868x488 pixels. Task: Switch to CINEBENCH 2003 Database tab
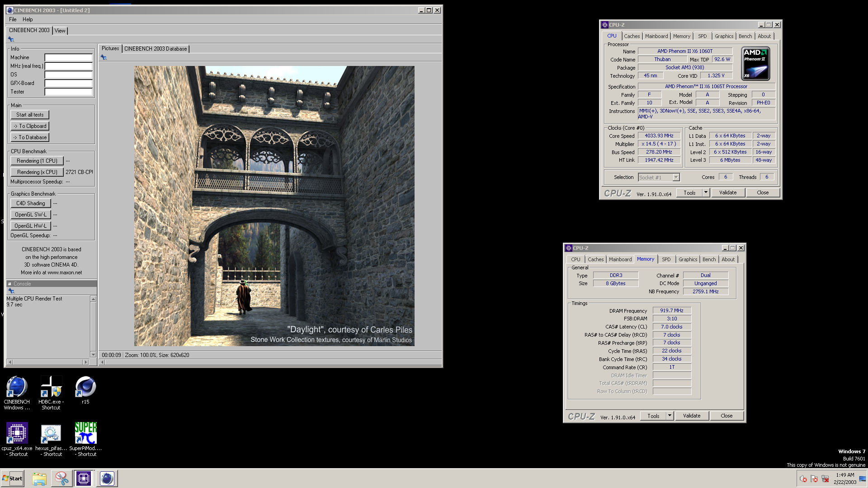point(156,49)
